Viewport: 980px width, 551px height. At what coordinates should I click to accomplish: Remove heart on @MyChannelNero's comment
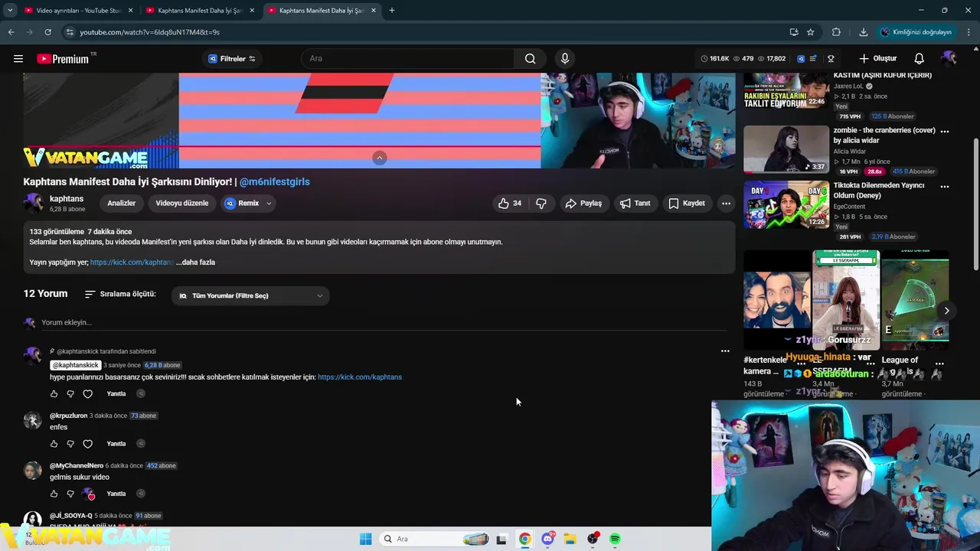88,494
